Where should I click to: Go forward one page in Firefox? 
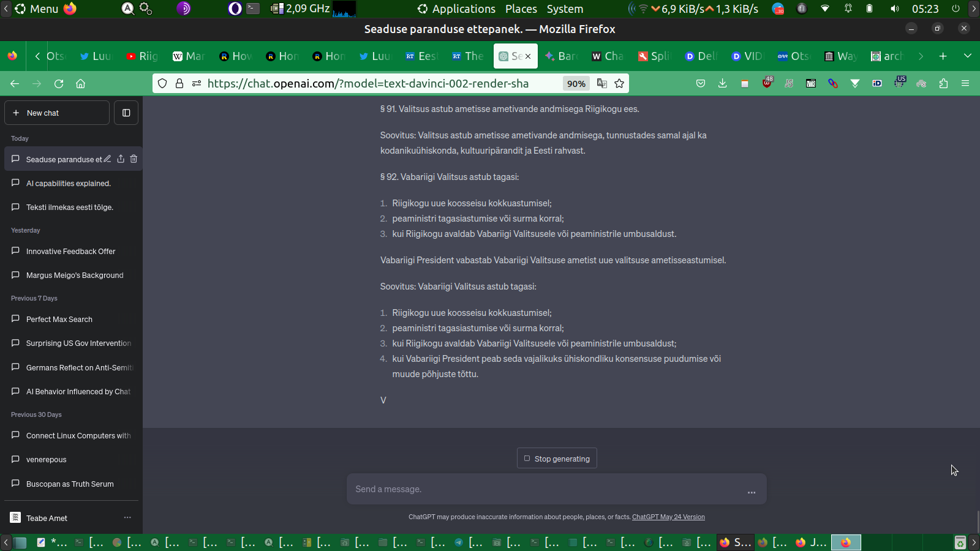click(x=37, y=83)
